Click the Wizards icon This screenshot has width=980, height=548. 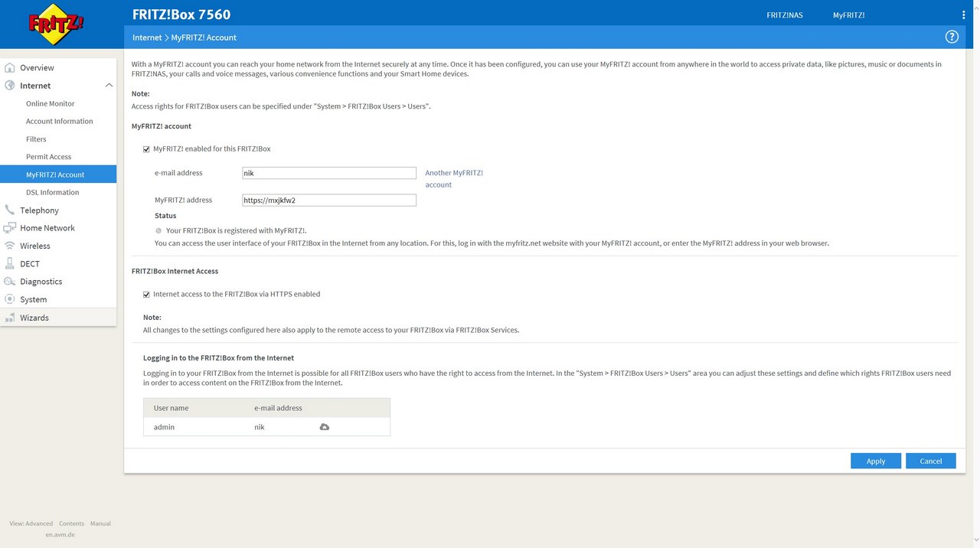[10, 318]
